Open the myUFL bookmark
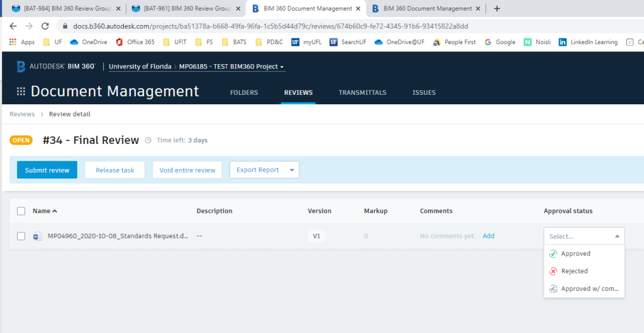The image size is (644, 333). click(306, 42)
